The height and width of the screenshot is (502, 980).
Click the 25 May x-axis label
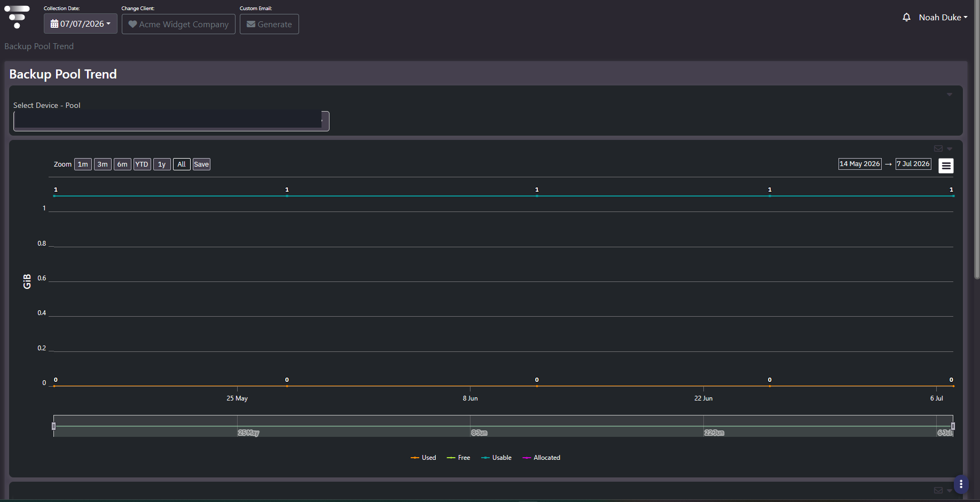pos(237,398)
